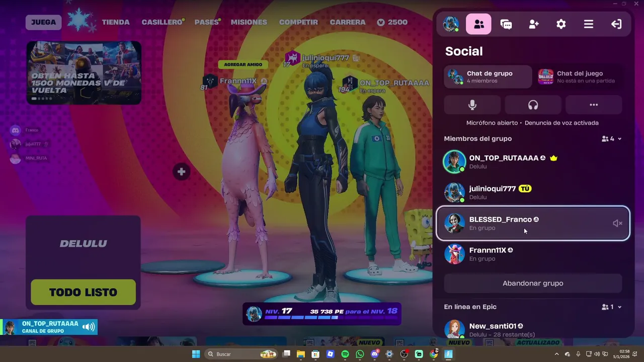Open Google Chrome from the taskbar
Viewport: 644px width, 362px height.
tap(434, 354)
